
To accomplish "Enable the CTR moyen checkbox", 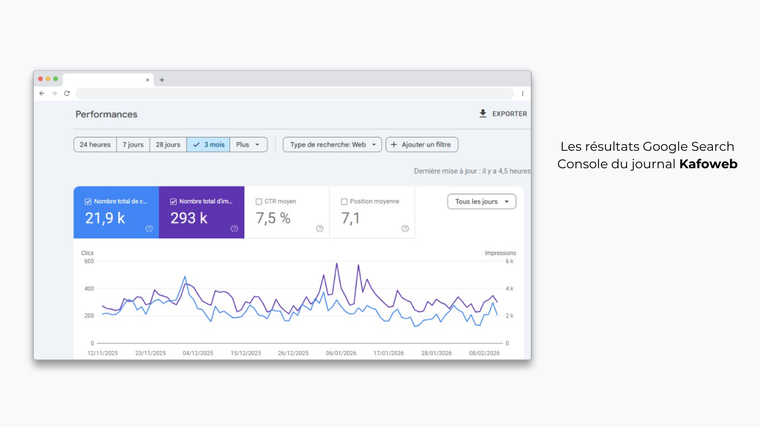I will (259, 201).
